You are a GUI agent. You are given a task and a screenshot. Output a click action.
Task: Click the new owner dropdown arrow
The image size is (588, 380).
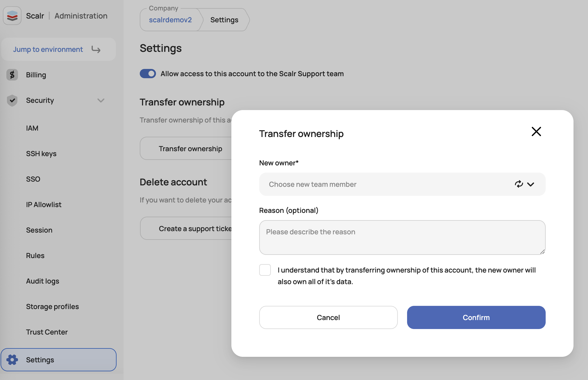531,184
